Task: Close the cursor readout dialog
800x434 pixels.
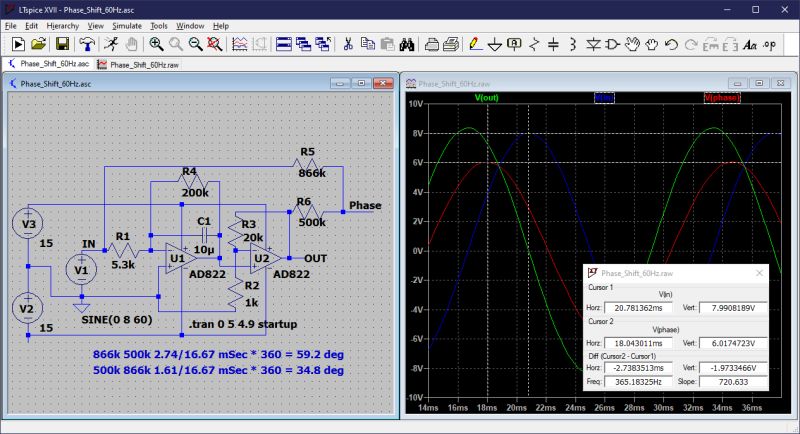Action: pyautogui.click(x=759, y=273)
